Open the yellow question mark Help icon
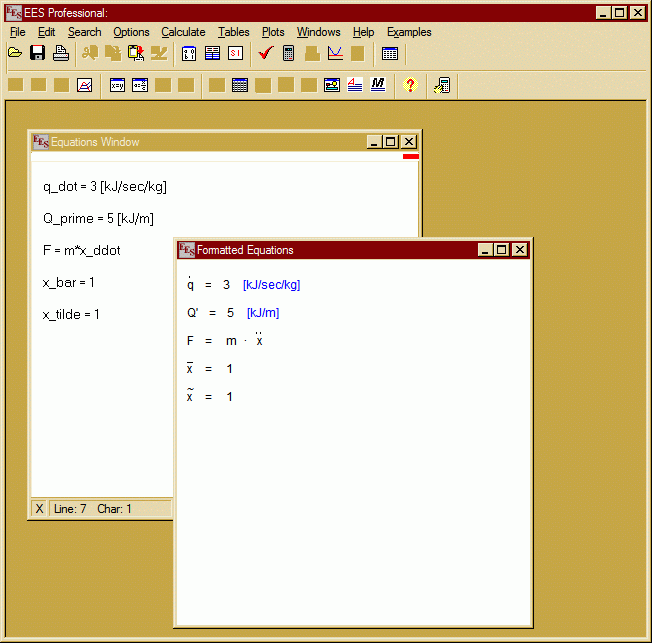 pos(409,86)
